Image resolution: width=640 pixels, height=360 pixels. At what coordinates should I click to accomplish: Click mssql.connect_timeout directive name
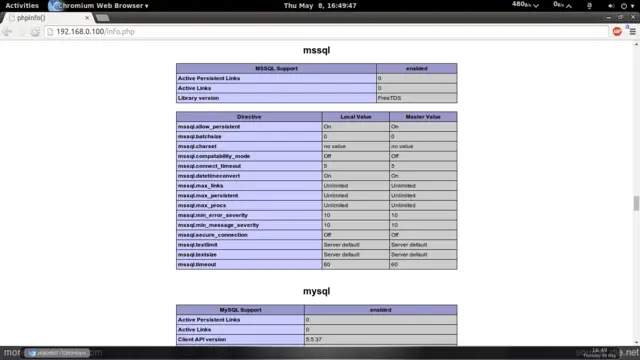tap(209, 166)
